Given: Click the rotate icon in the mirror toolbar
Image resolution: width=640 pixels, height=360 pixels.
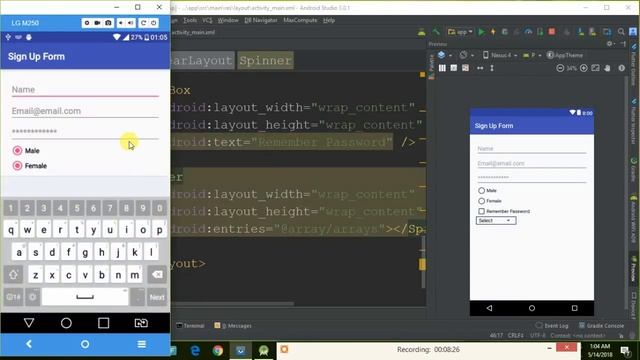Looking at the screenshot, I should pyautogui.click(x=143, y=23).
